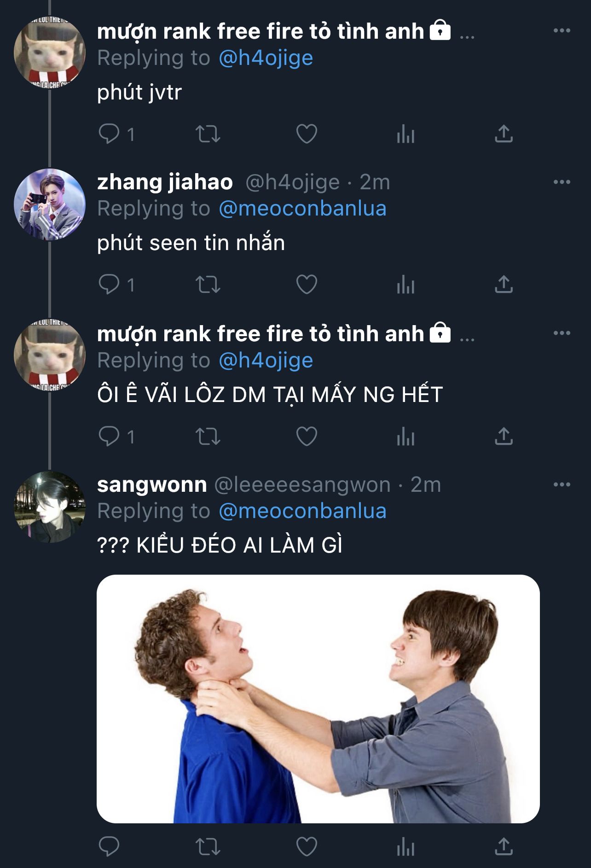
Task: Retweet the "phút jvtr" tweet
Action: click(208, 134)
